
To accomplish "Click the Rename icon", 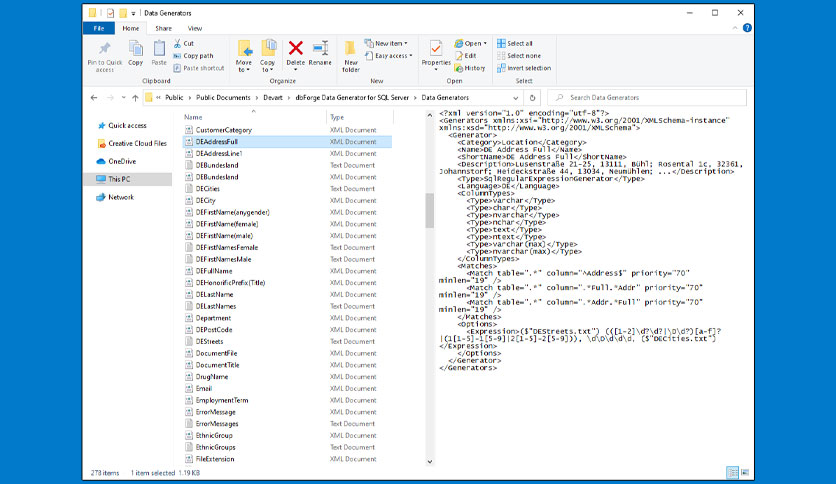I will [320, 49].
